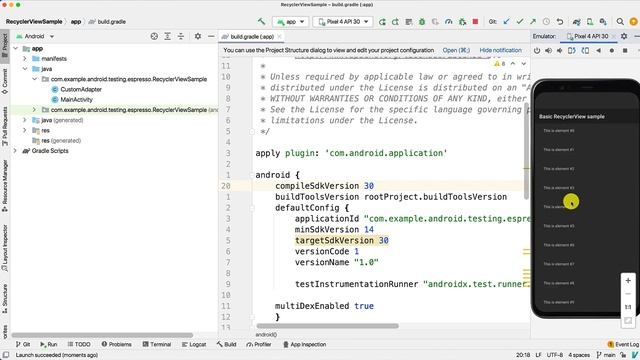Open the Pixel 4 API 30 device dropdown

pyautogui.click(x=343, y=22)
